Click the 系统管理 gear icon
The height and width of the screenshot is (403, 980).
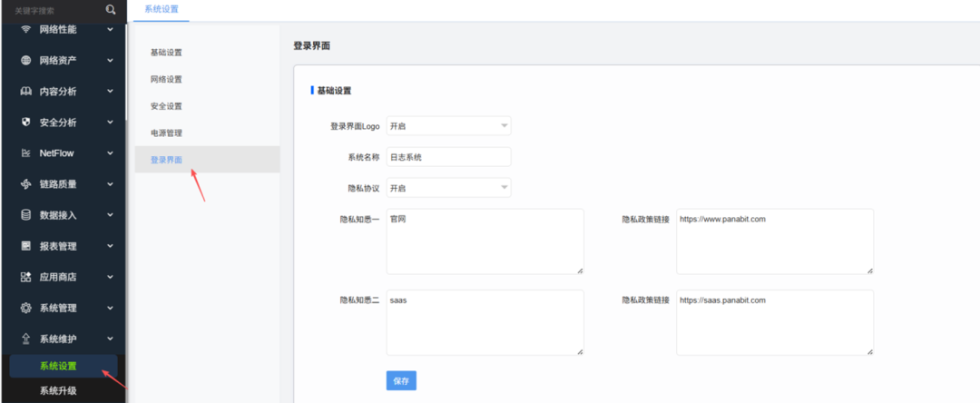[25, 308]
